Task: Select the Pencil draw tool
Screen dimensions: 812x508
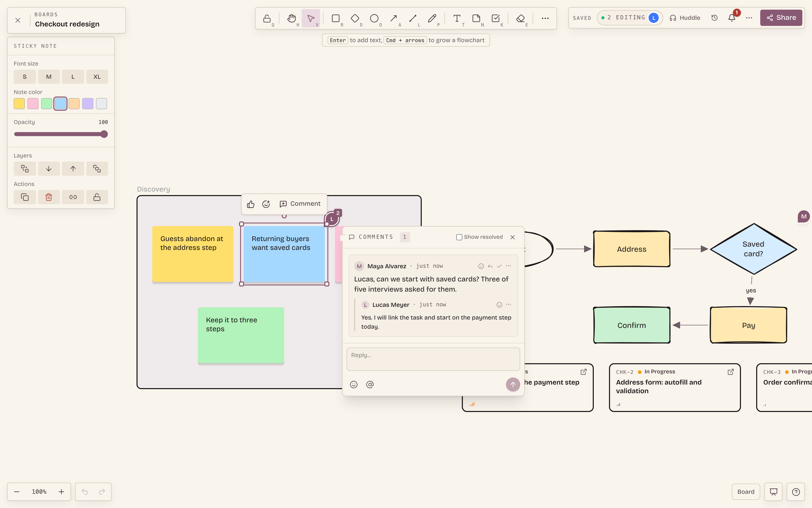Action: (x=432, y=18)
